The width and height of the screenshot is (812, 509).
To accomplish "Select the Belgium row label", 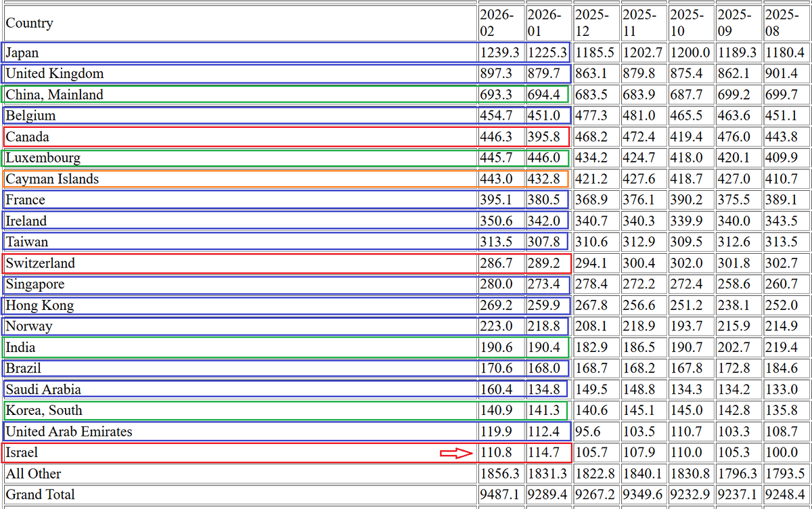I will (31, 115).
